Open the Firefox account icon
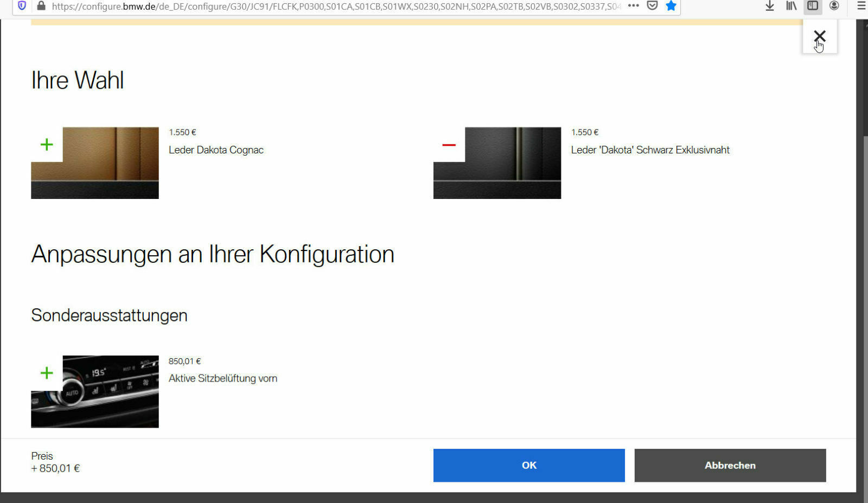This screenshot has width=868, height=503. [834, 6]
